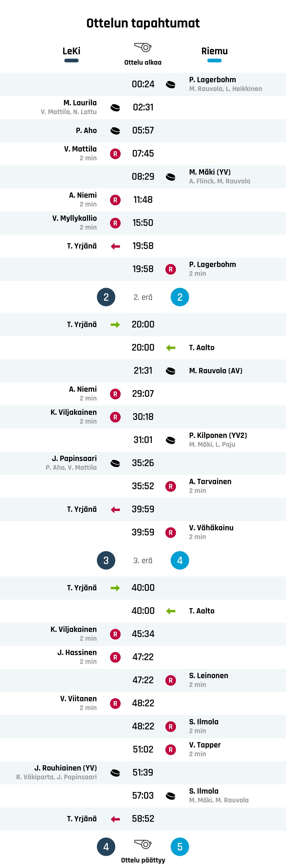286x868 pixels.
Task: Click puck icon for J. Rouhiainen goal at 51:39
Action: [115, 773]
